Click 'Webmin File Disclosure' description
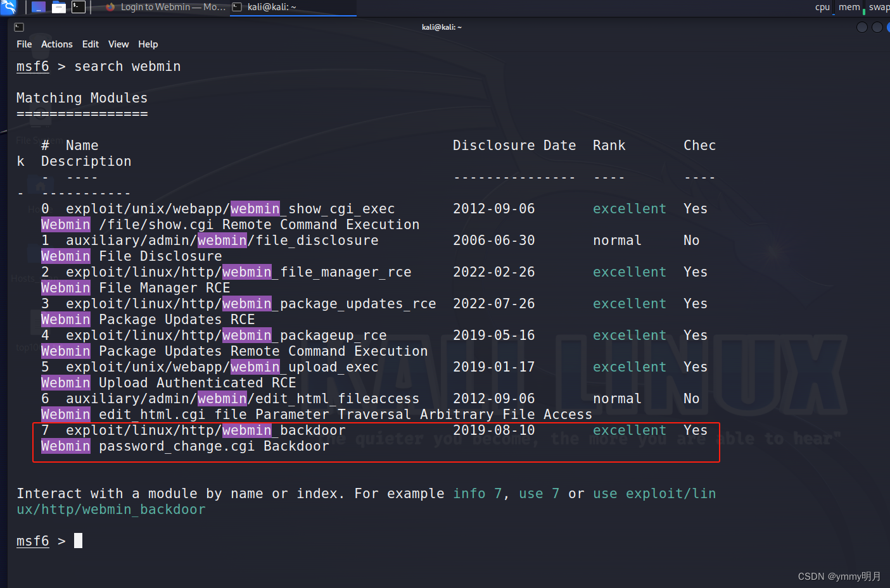The image size is (890, 588). 132,256
